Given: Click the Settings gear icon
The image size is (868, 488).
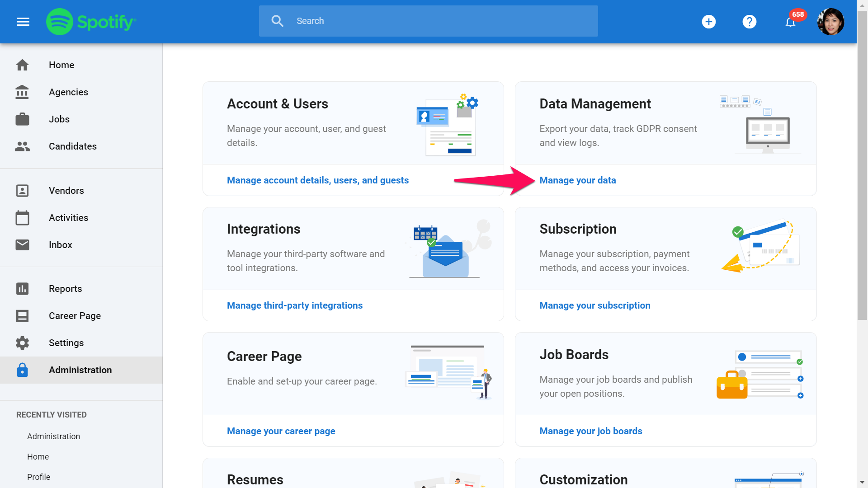Looking at the screenshot, I should 22,343.
